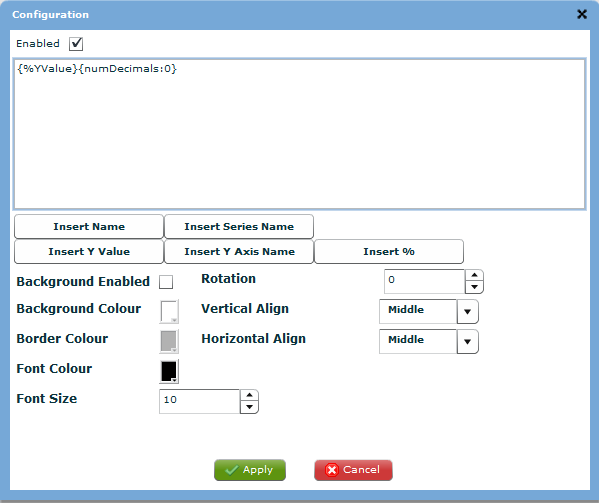
Task: Open the Border Colour grey swatch
Action: coord(169,341)
